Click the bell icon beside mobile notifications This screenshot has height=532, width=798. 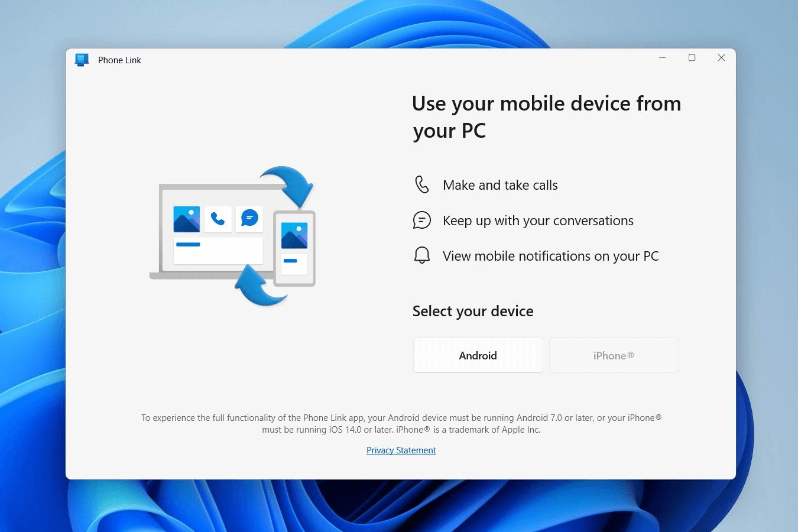(421, 255)
